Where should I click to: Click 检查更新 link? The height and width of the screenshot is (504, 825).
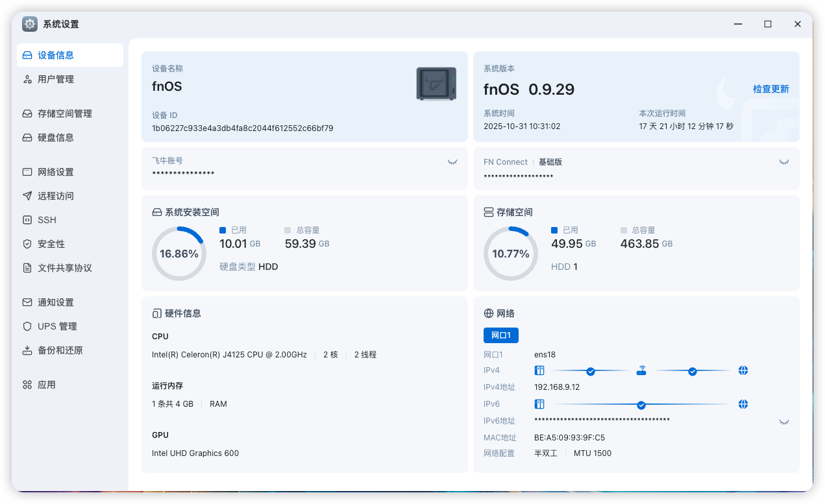click(771, 89)
